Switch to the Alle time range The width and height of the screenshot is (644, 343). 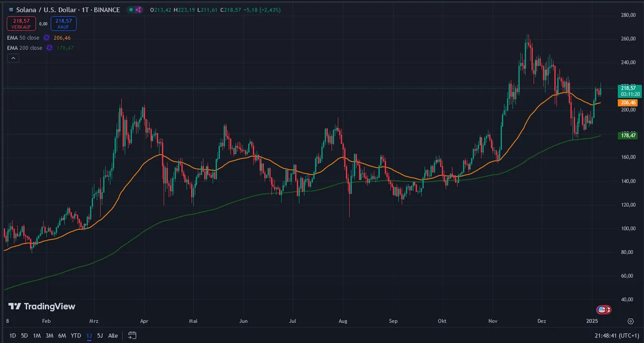coord(113,335)
